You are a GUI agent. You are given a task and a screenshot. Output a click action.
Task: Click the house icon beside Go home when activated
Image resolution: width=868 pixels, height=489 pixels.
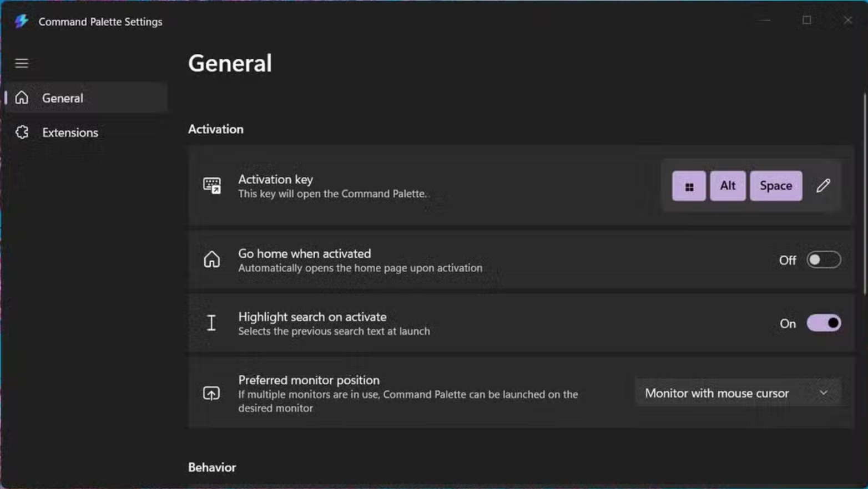point(211,259)
